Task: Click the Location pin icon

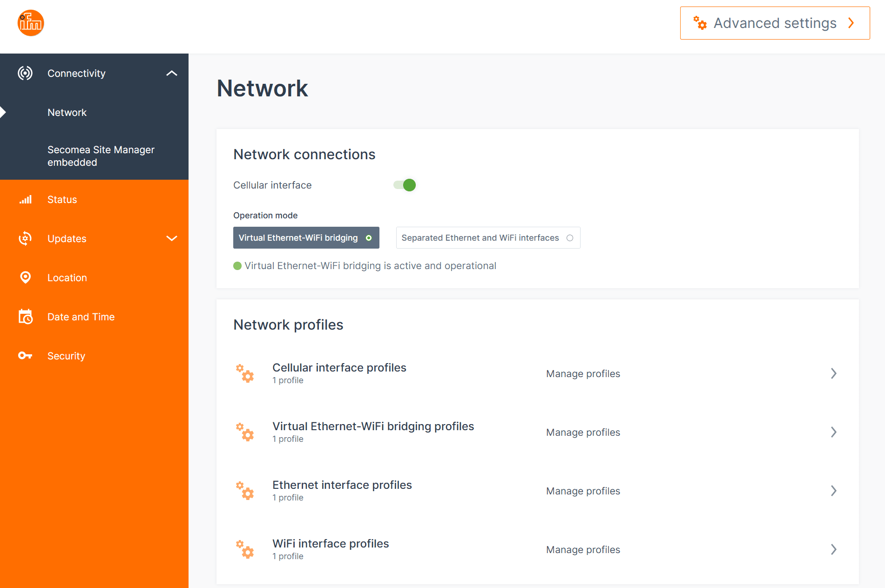Action: coord(25,277)
